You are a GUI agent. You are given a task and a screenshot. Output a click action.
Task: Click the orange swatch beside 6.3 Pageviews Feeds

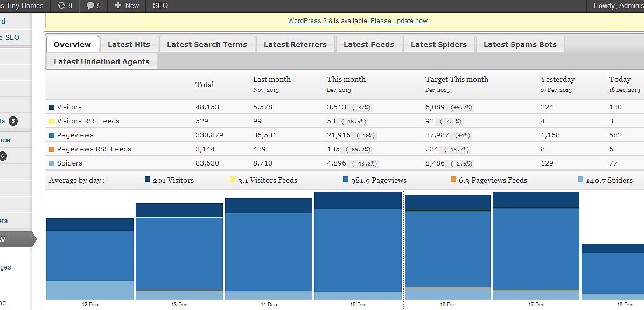point(453,180)
